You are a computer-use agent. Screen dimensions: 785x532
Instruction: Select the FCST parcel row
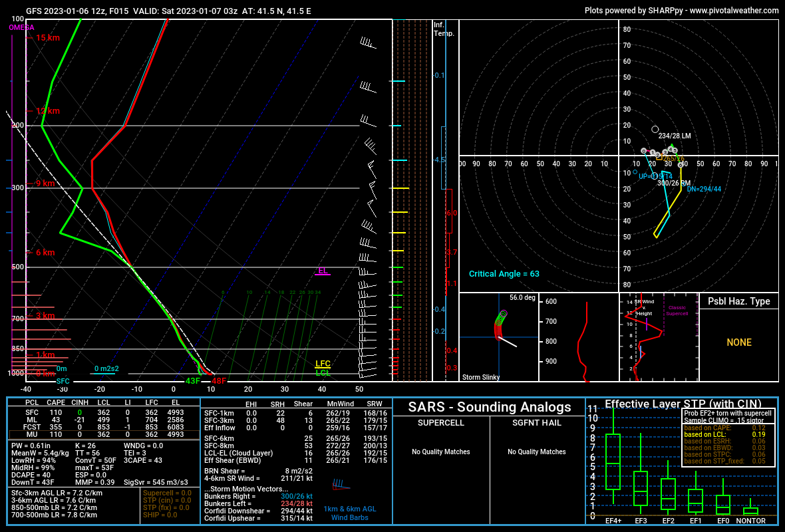point(104,427)
